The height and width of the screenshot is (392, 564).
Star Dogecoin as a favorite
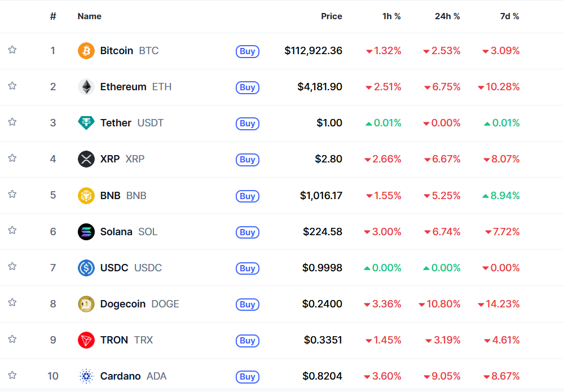point(12,303)
